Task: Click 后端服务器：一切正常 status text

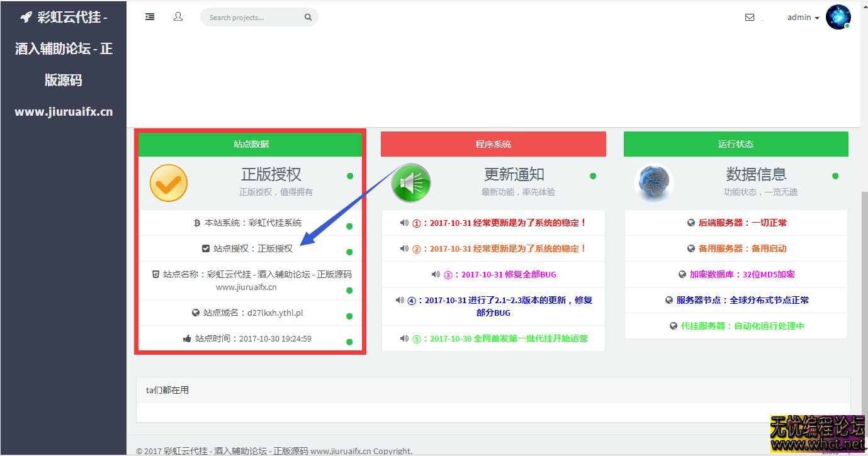Action: click(743, 223)
